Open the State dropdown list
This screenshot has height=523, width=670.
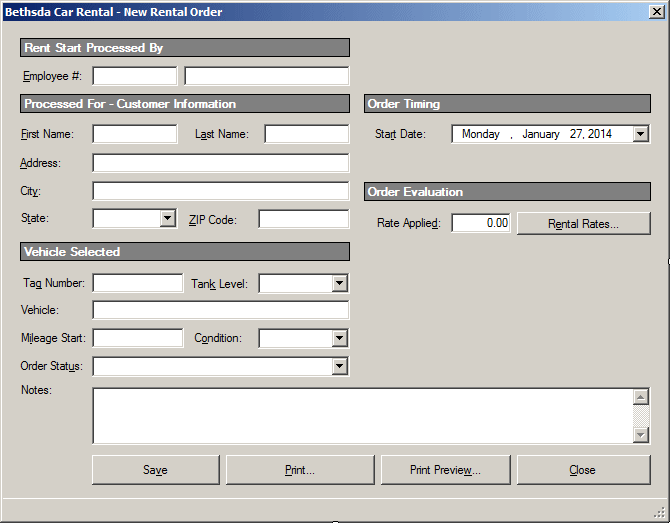click(168, 219)
